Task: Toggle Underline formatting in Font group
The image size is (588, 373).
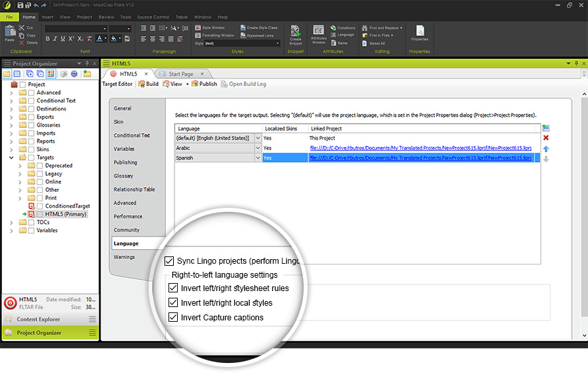Action: [x=63, y=39]
